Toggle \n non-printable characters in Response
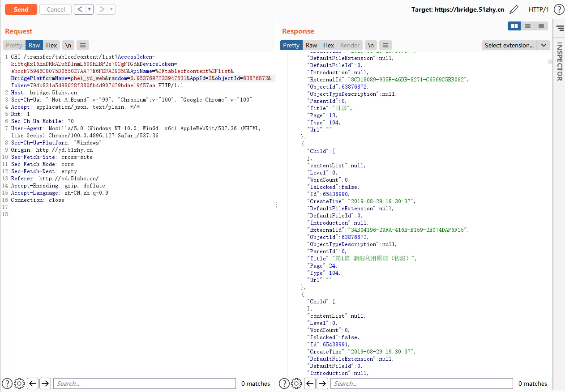The height and width of the screenshot is (392, 565). coord(371,45)
